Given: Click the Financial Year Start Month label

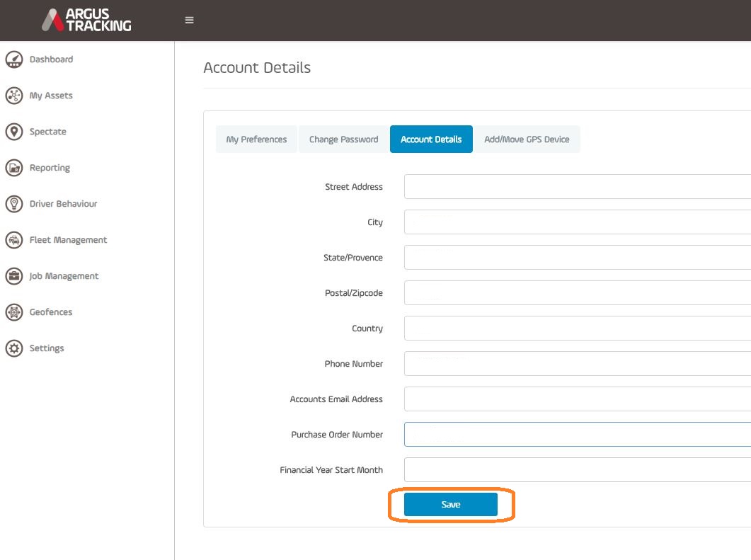Looking at the screenshot, I should (x=331, y=470).
